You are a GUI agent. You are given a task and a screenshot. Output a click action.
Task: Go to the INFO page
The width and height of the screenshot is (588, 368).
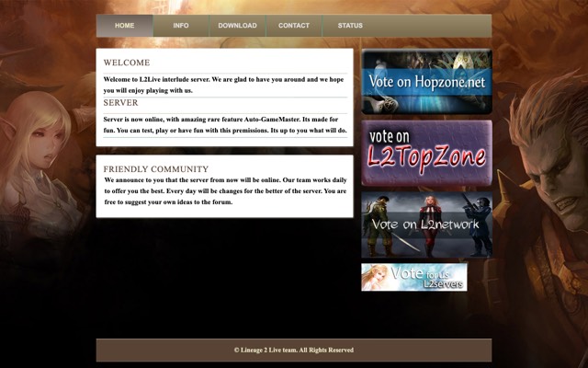181,26
